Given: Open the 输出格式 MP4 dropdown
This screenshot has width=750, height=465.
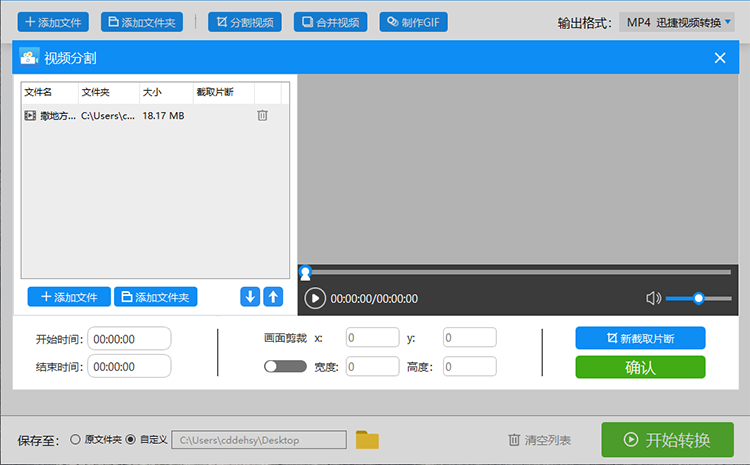Looking at the screenshot, I should (677, 22).
